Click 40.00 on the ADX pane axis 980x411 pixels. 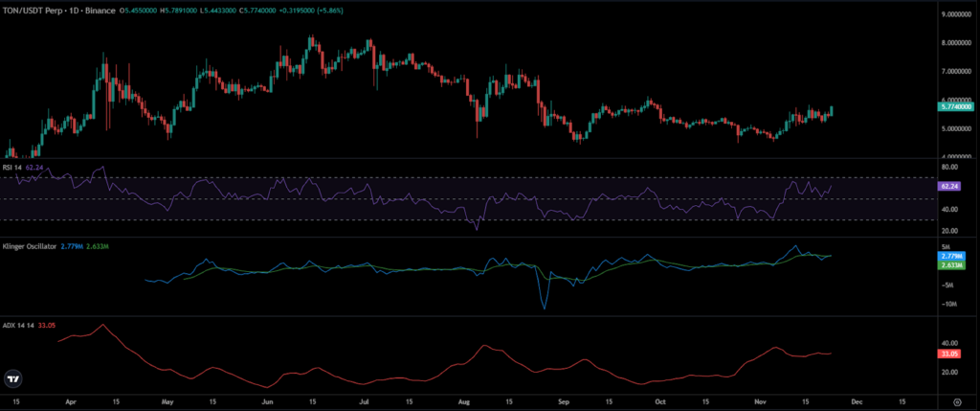(x=949, y=343)
